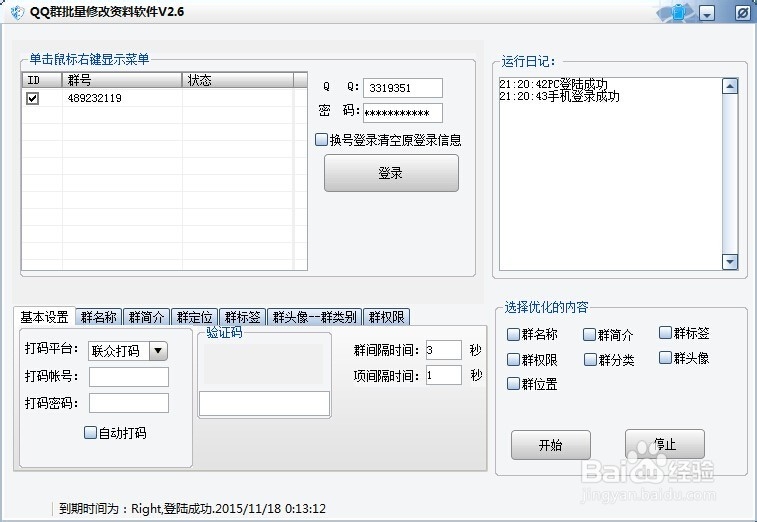This screenshot has width=757, height=522.
Task: Click the 打码密码 input field
Action: pos(129,403)
